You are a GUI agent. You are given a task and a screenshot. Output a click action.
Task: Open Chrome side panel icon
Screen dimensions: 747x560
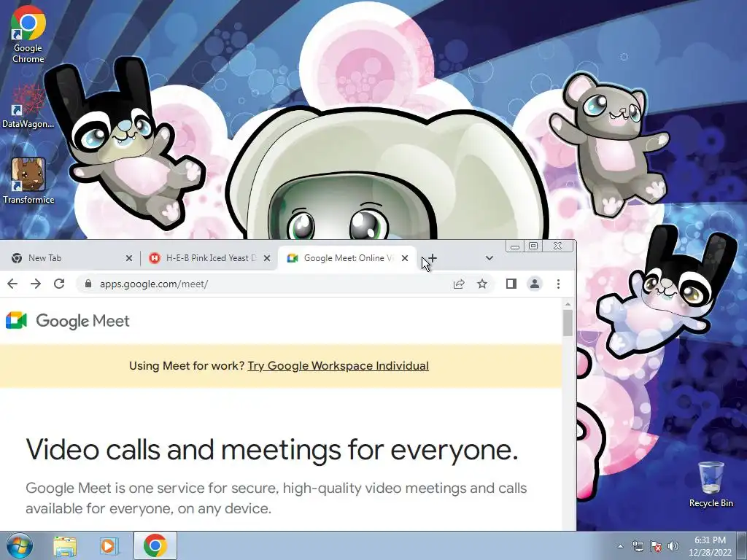click(x=511, y=284)
